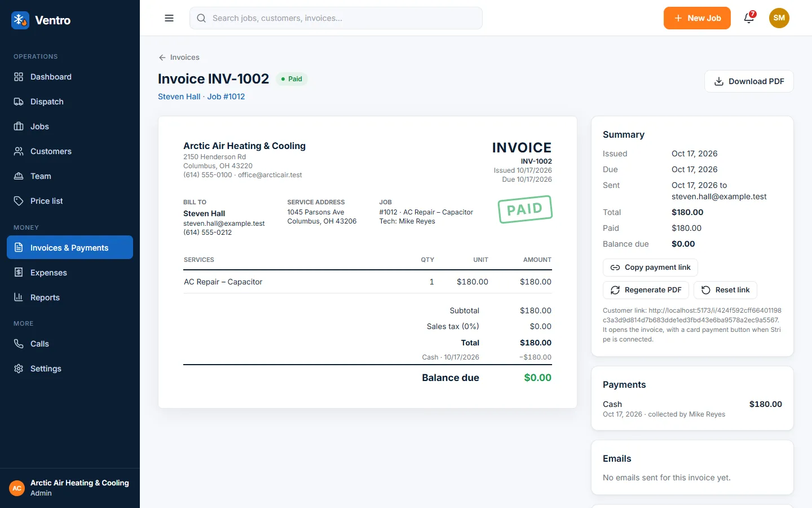Click the Settings gear icon
The height and width of the screenshot is (508, 812).
19,369
